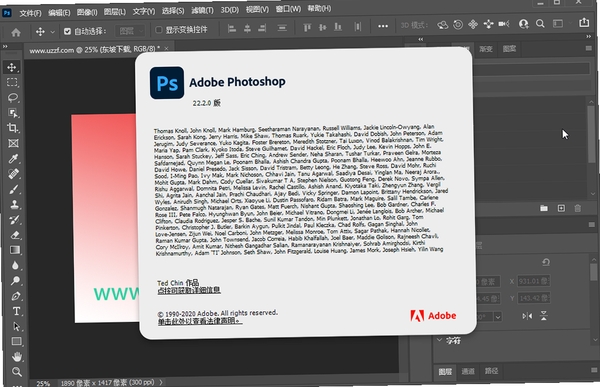
Task: Open the 编辑(E) menu
Action: 59,13
